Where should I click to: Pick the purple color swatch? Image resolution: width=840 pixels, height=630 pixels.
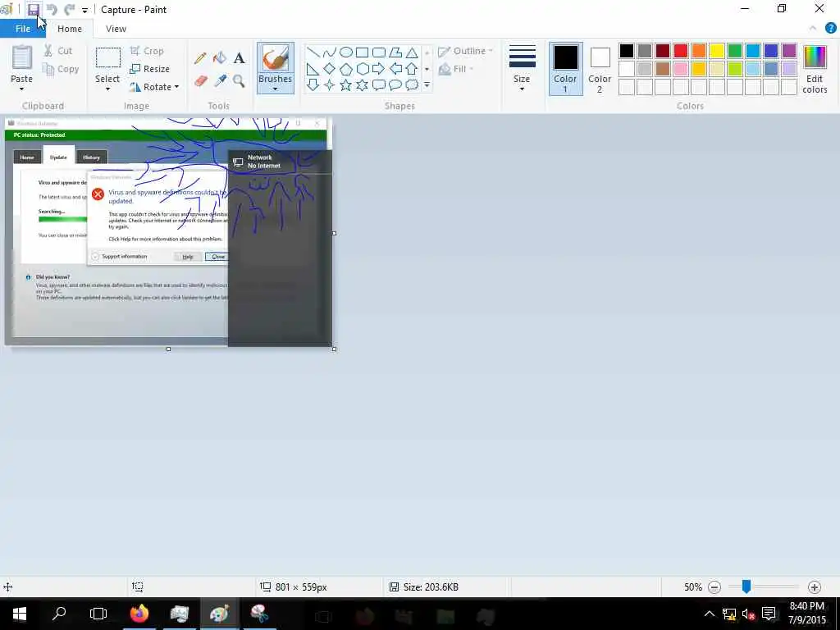pos(789,51)
